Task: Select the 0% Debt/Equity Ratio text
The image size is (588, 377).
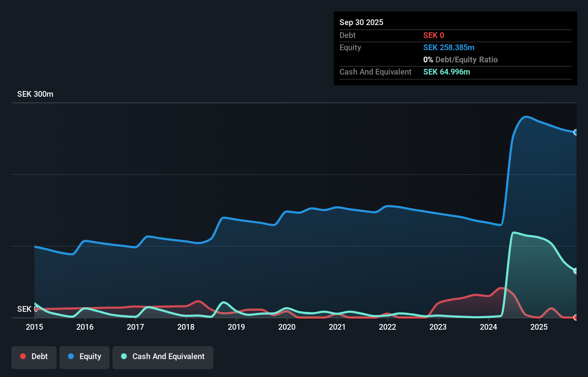Action: coord(460,59)
